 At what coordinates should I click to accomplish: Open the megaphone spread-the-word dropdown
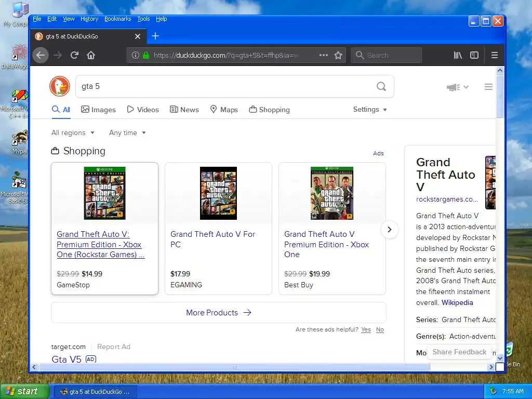457,87
